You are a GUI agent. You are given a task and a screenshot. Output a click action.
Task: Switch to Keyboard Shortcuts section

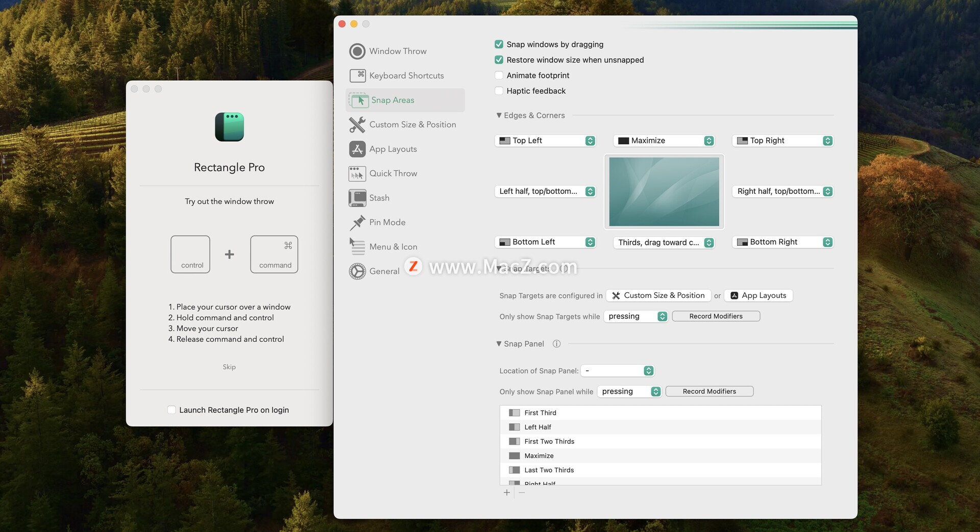pos(406,75)
